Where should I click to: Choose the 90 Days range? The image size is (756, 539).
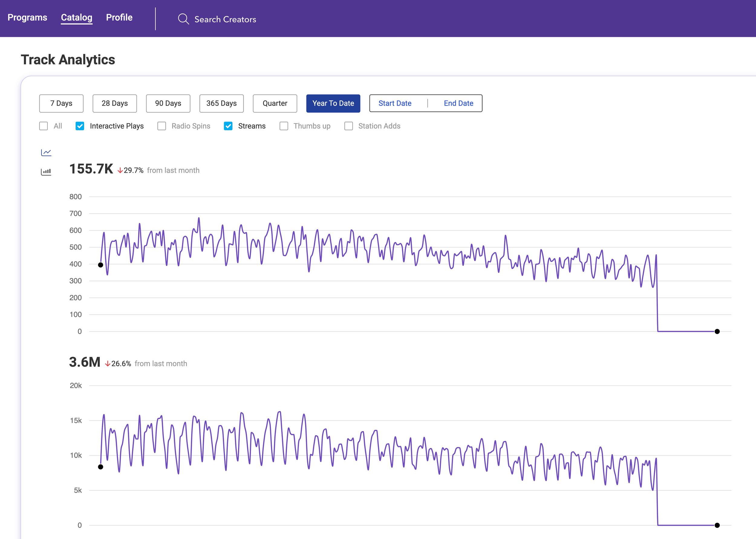click(x=168, y=103)
